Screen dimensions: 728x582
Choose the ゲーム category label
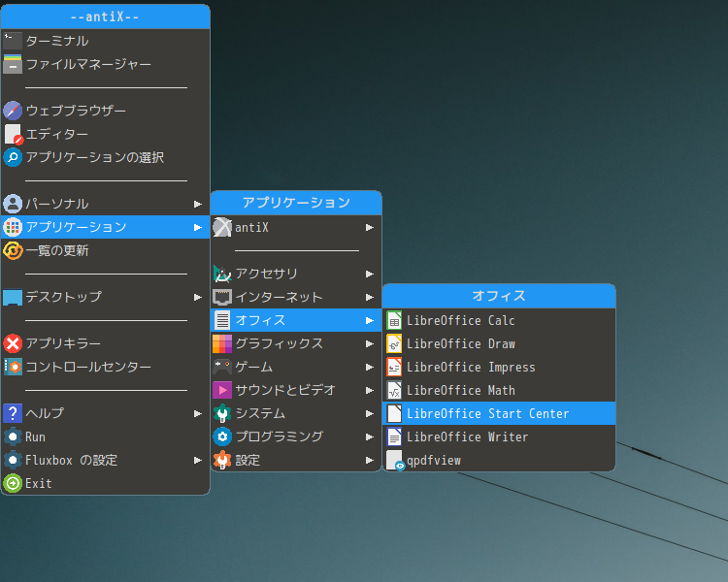(253, 367)
